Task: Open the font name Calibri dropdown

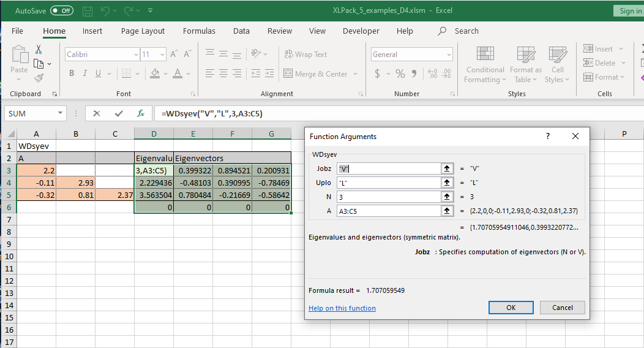Action: [x=136, y=55]
